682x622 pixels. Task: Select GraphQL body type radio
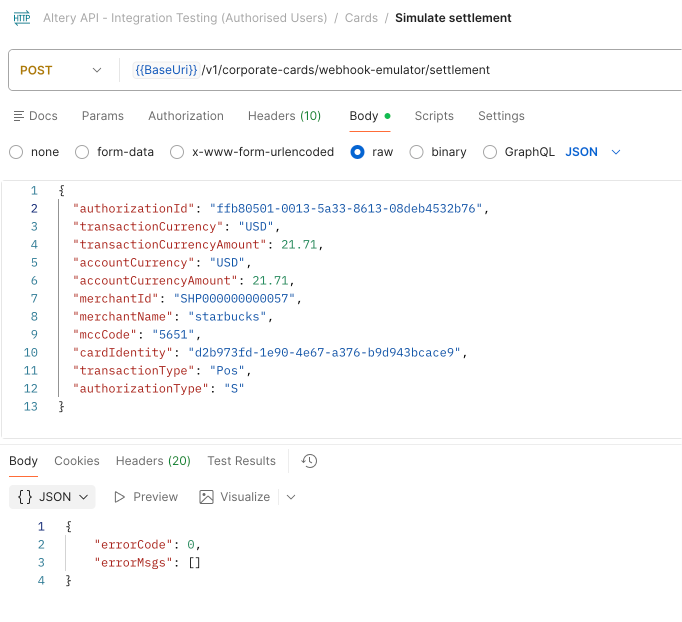[x=490, y=152]
